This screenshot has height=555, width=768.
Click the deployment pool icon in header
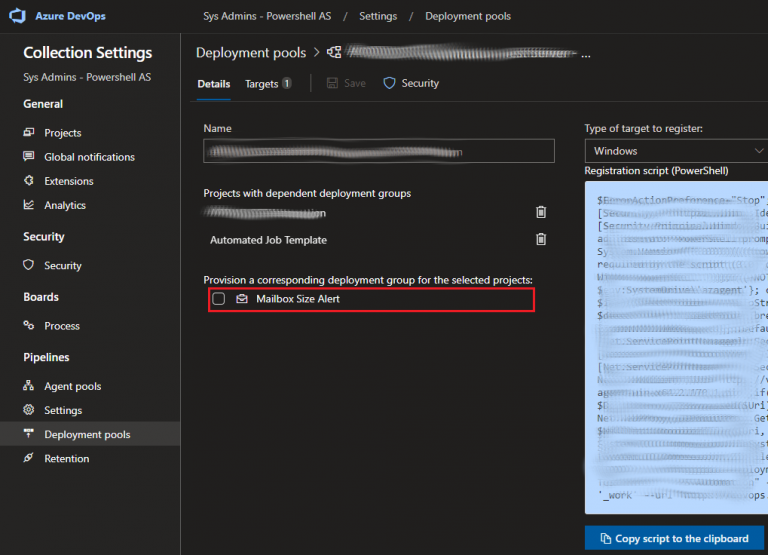coord(334,52)
